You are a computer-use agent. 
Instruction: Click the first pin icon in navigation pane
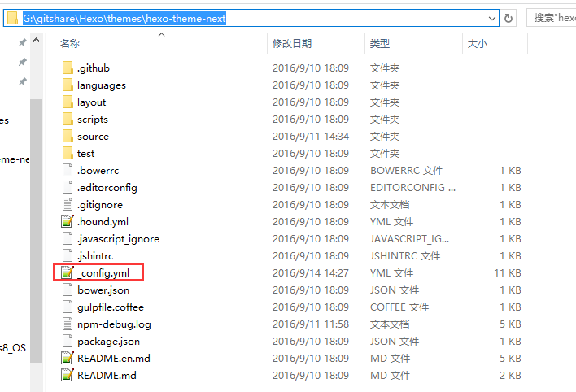23,42
